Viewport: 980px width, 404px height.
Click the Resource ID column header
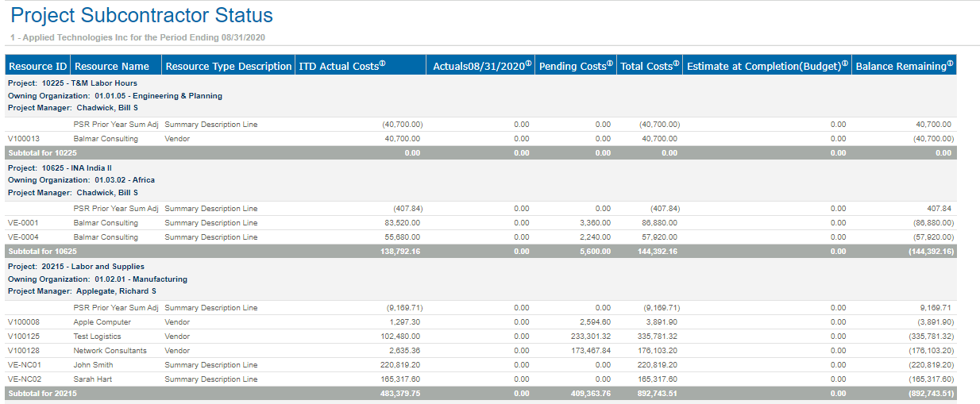coord(38,67)
